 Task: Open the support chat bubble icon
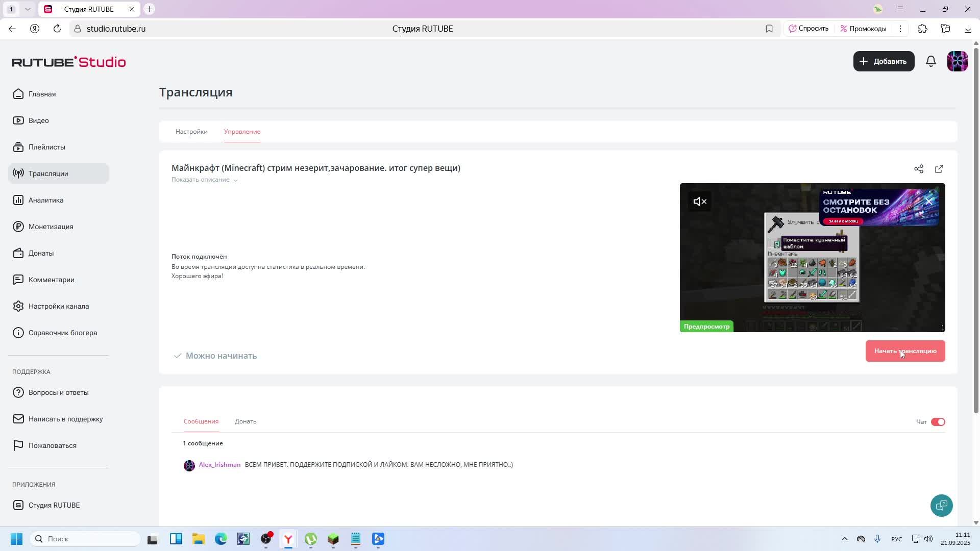941,505
